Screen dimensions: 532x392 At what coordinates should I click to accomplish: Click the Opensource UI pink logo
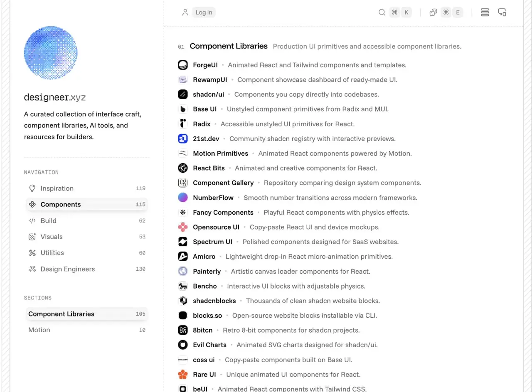(x=183, y=227)
